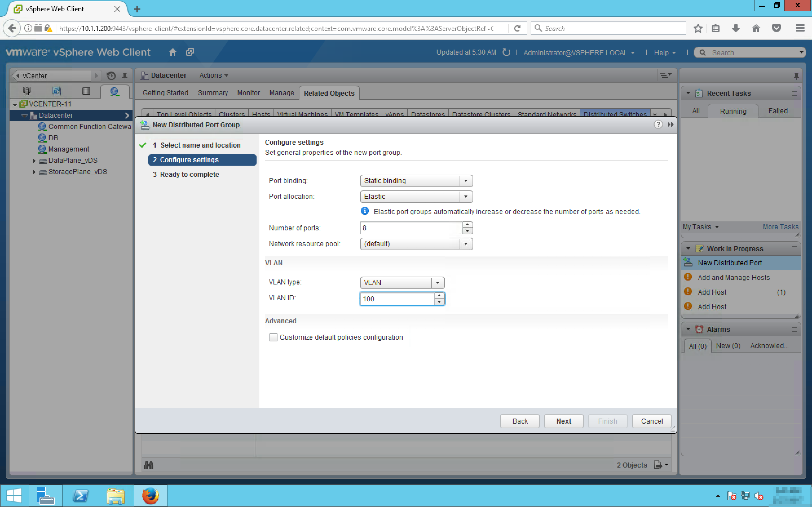812x507 pixels.
Task: Open the Storage inventory tab icon
Action: (86, 91)
